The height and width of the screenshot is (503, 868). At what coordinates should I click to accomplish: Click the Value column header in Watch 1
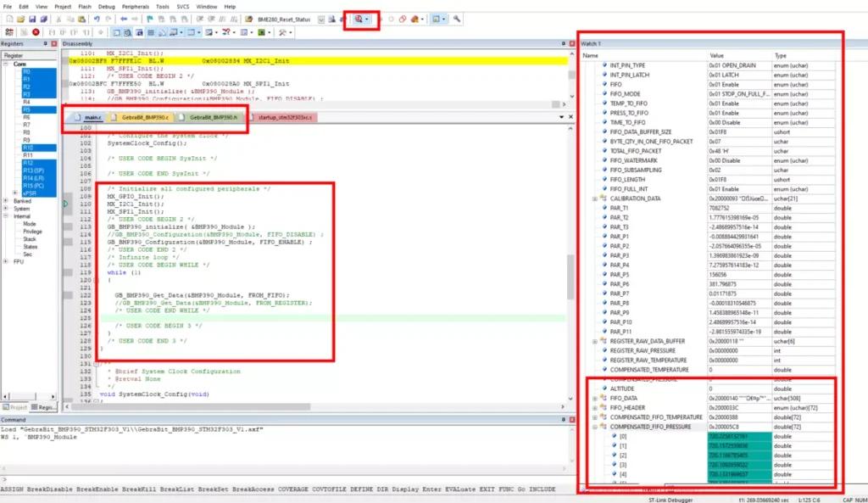pos(716,56)
